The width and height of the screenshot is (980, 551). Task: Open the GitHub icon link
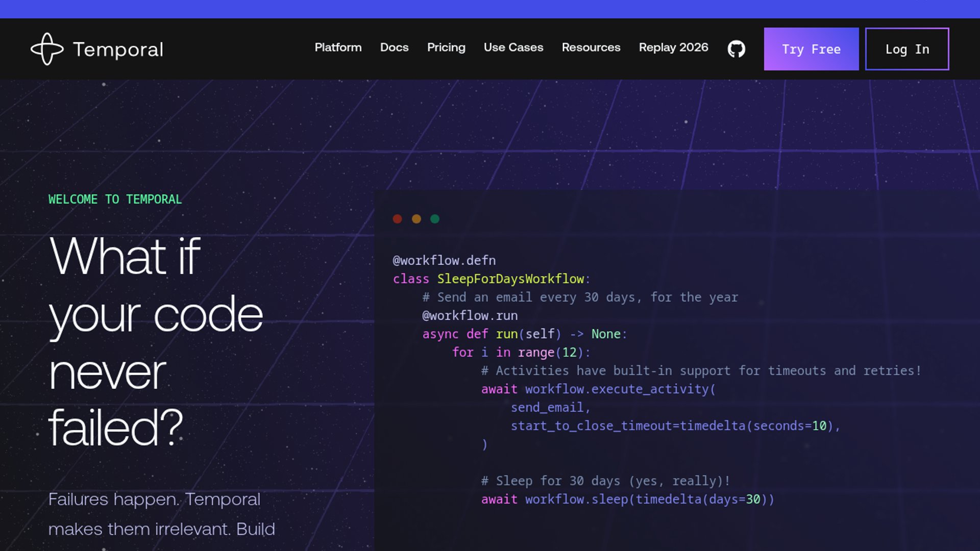pyautogui.click(x=736, y=49)
